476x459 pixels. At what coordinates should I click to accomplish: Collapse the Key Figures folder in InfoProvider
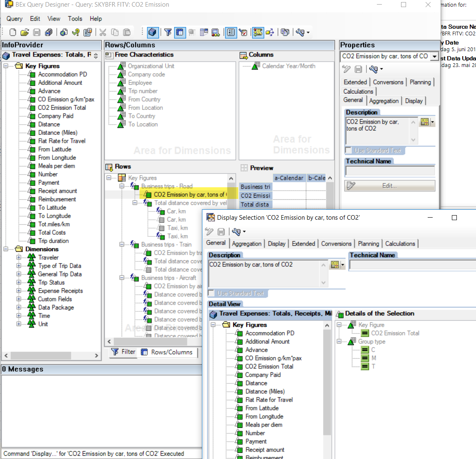(x=6, y=66)
